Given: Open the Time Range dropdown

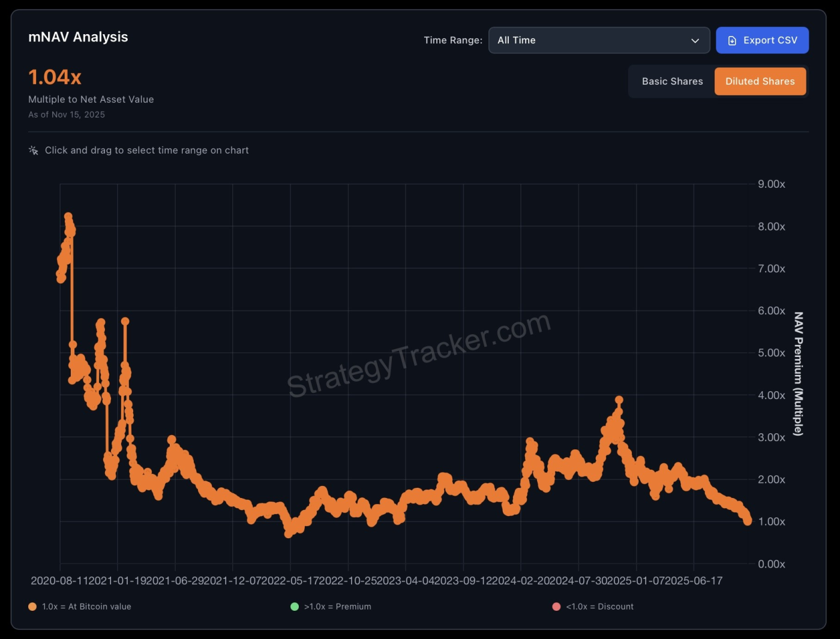Looking at the screenshot, I should tap(598, 40).
